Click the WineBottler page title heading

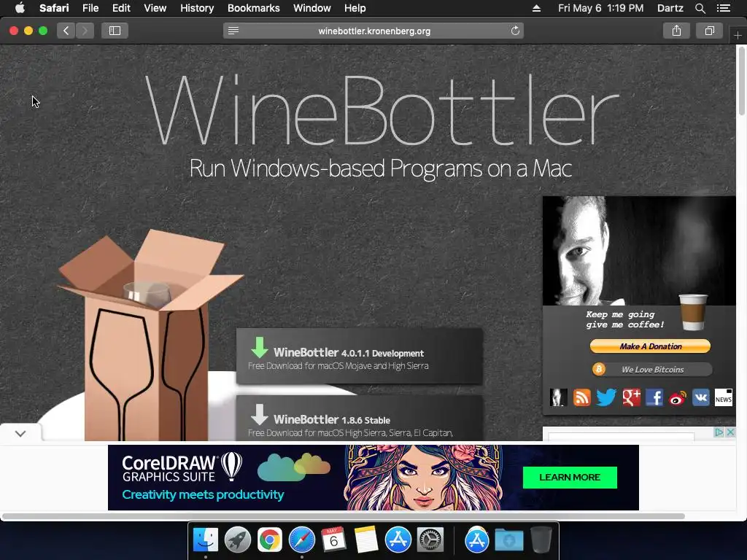381,111
